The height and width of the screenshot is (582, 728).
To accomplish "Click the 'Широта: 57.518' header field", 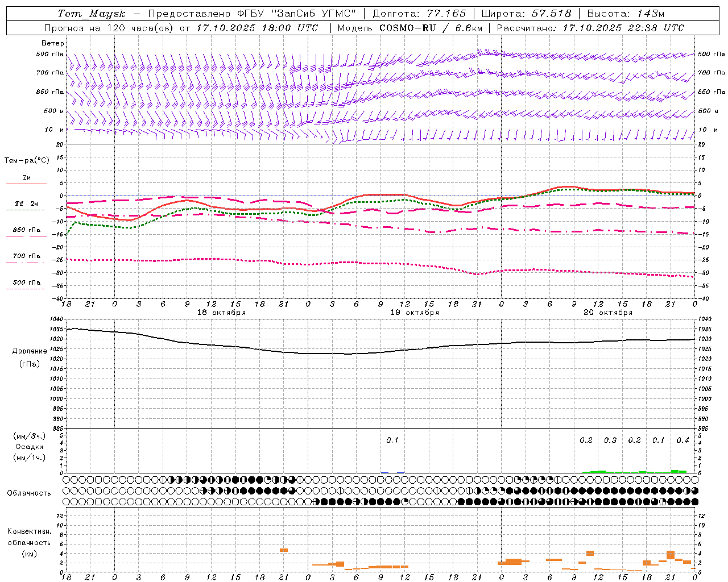I will click(x=526, y=14).
